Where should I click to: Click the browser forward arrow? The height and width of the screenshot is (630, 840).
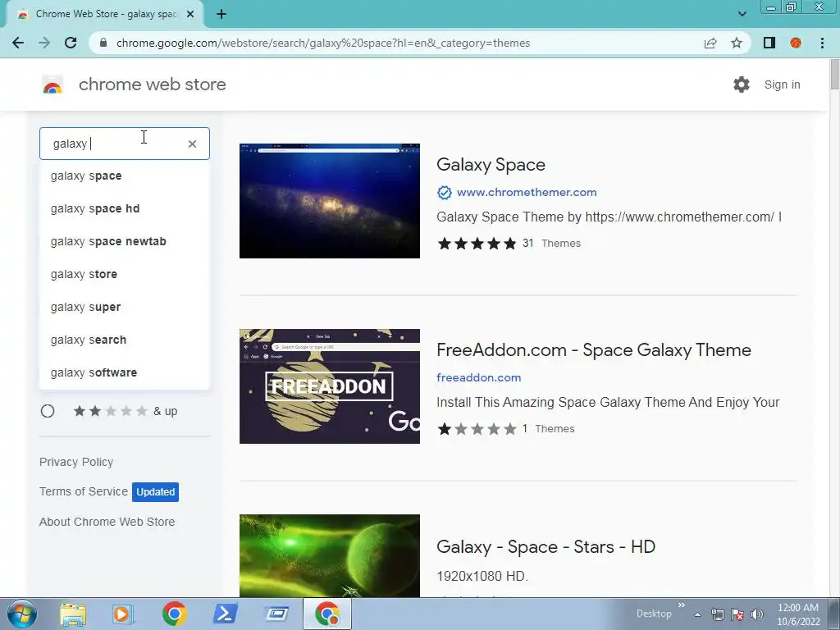[44, 43]
